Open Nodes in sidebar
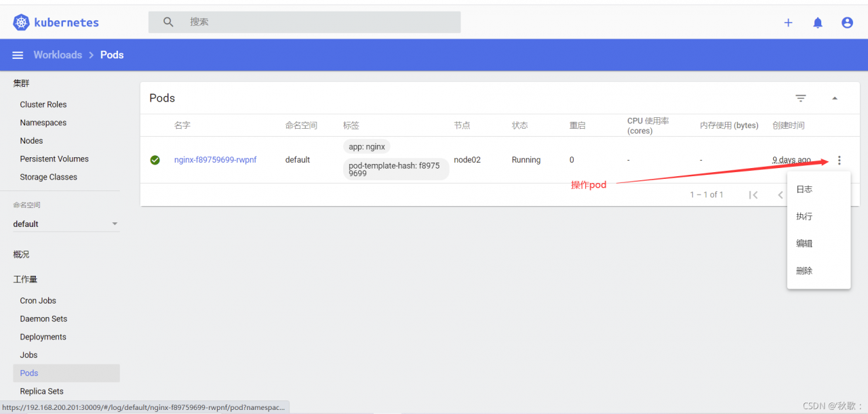This screenshot has height=414, width=868. click(31, 141)
